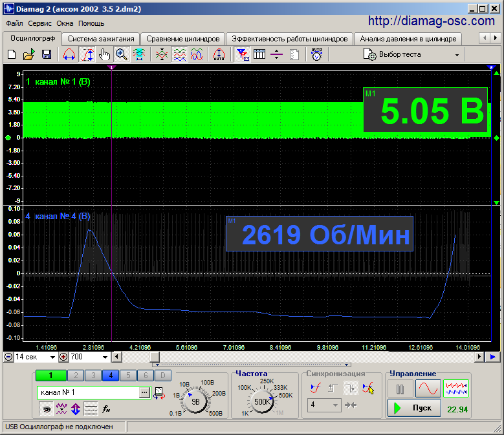
Task: Open the Файл menu
Action: [x=14, y=23]
